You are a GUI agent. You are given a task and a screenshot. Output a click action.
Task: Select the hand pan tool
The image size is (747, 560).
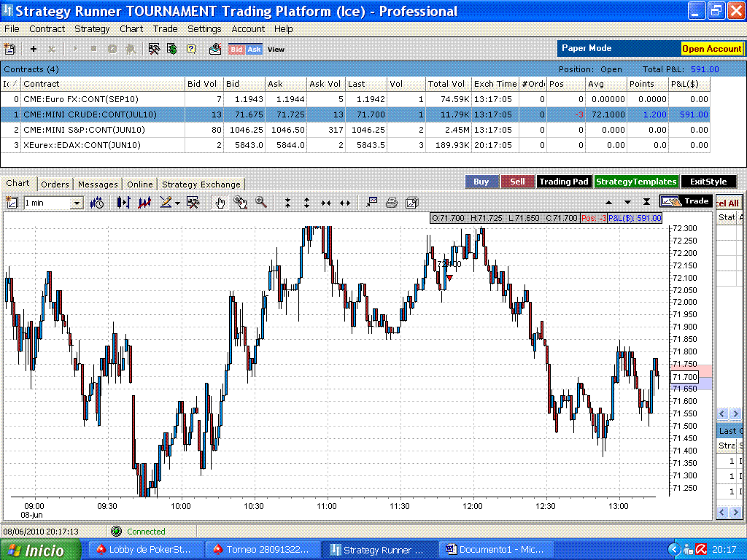[220, 203]
